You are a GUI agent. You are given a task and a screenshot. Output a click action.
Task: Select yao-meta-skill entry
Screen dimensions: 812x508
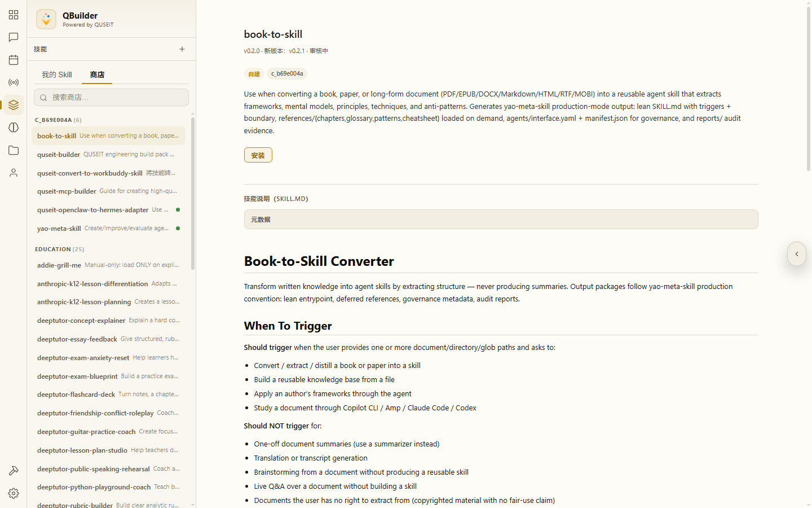[x=108, y=229]
